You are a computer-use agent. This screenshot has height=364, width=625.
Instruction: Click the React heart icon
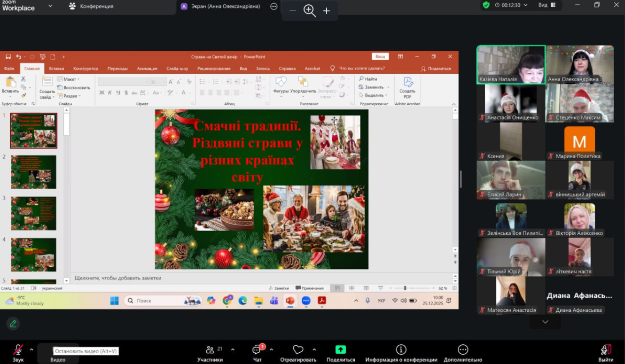(x=298, y=350)
